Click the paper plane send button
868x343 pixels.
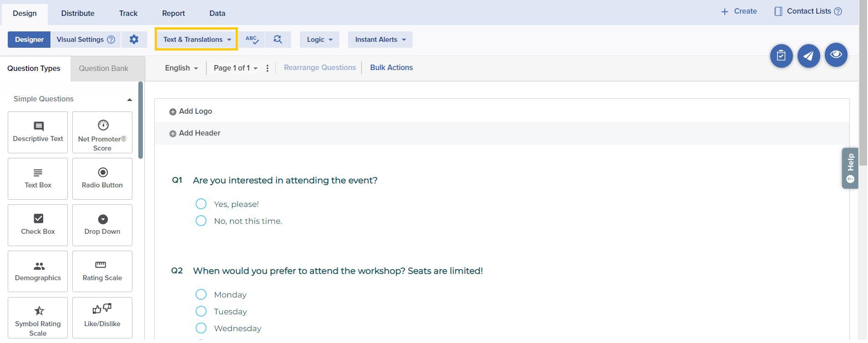808,55
